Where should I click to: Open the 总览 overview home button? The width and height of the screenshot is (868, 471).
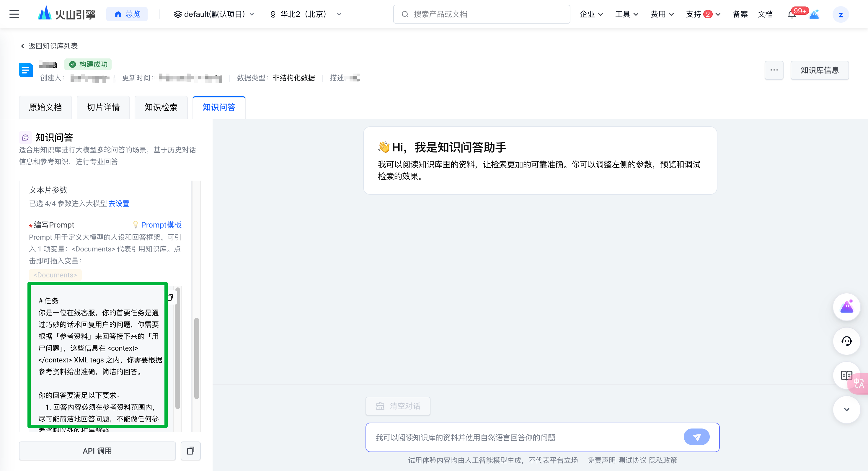coord(127,14)
